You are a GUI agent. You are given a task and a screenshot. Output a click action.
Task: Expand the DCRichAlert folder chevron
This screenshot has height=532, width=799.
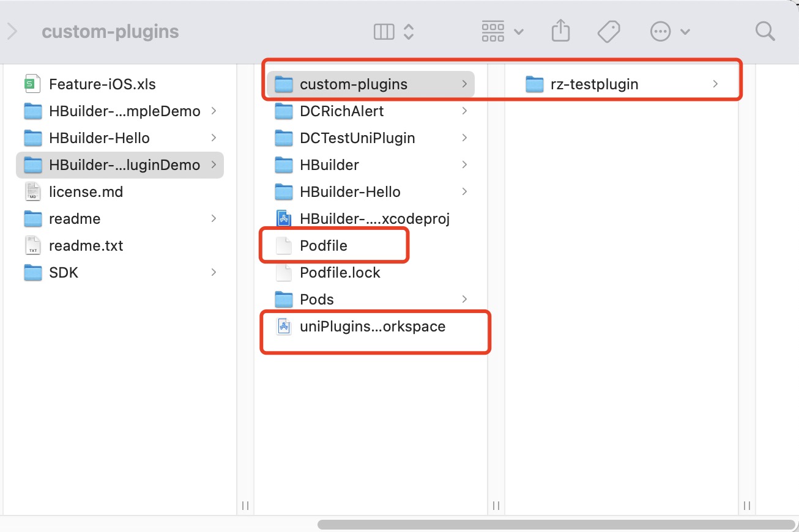pos(464,111)
